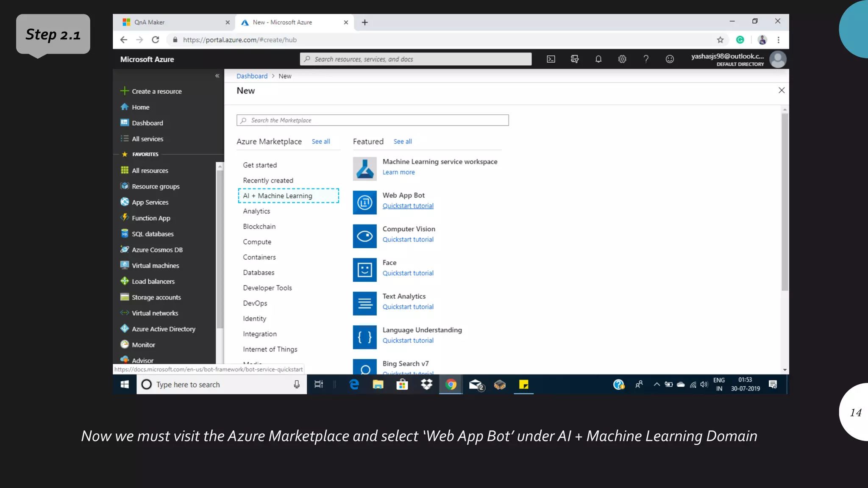Screen dimensions: 868x488
Task: Open Microsoft Store from taskbar
Action: point(402,385)
